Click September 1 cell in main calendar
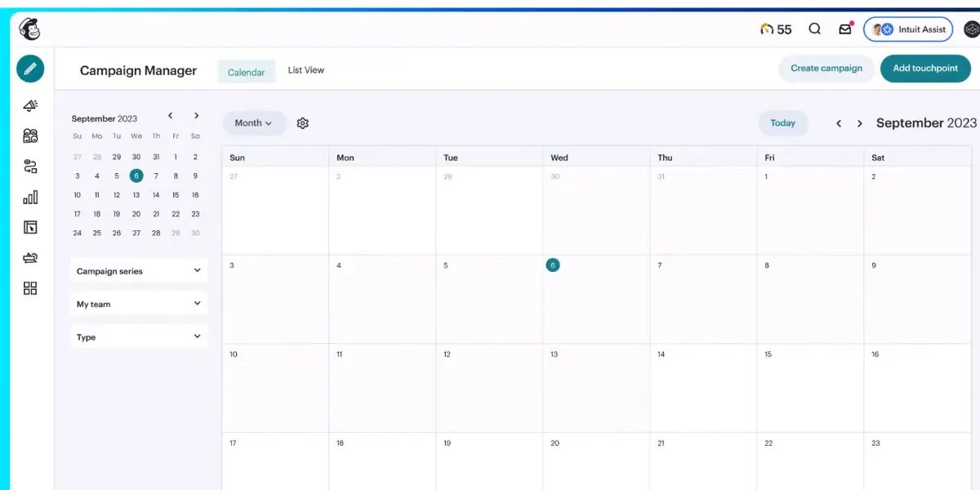This screenshot has width=980, height=490. pos(810,211)
